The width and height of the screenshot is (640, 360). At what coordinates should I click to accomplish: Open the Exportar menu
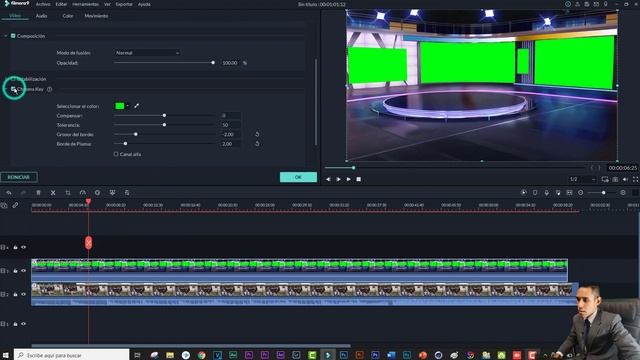pyautogui.click(x=124, y=4)
